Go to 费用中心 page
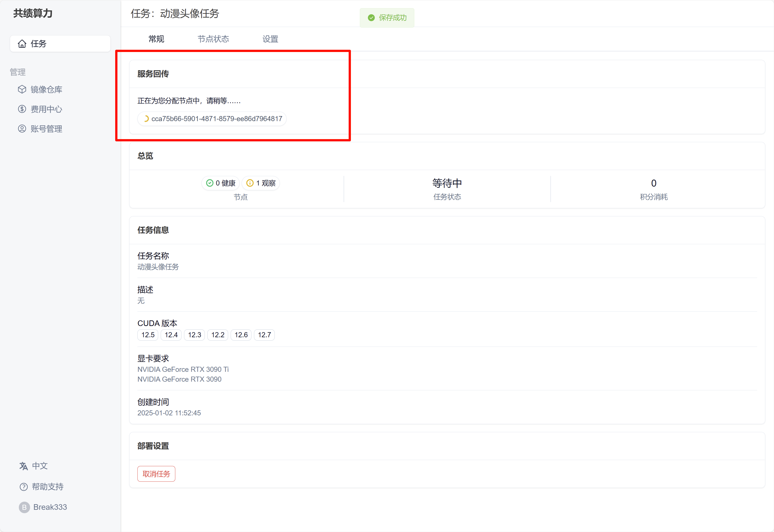Screen dimensions: 774x532 [46, 109]
